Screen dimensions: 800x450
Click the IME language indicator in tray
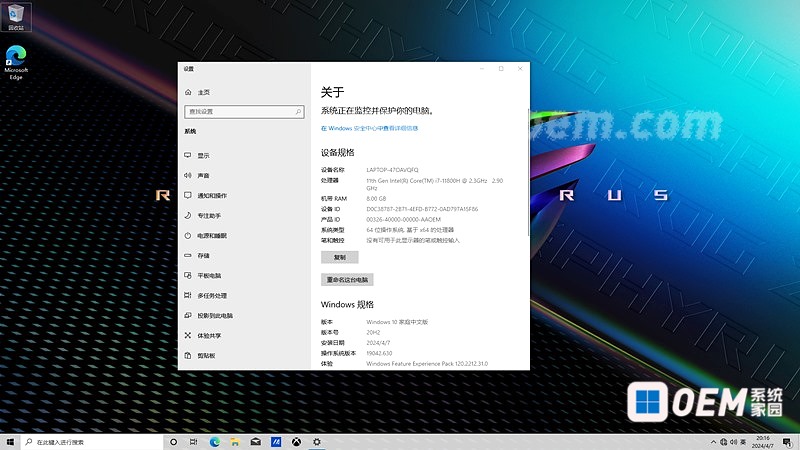click(743, 442)
